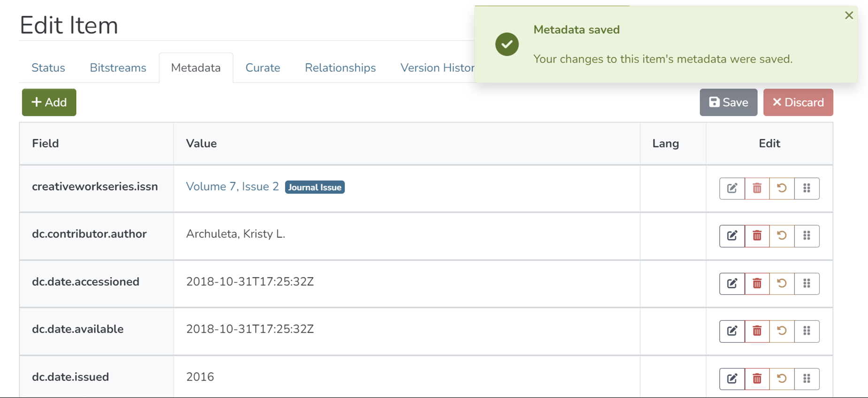Undo changes on dc.date.accessioned row
This screenshot has height=398, width=868.
click(782, 283)
